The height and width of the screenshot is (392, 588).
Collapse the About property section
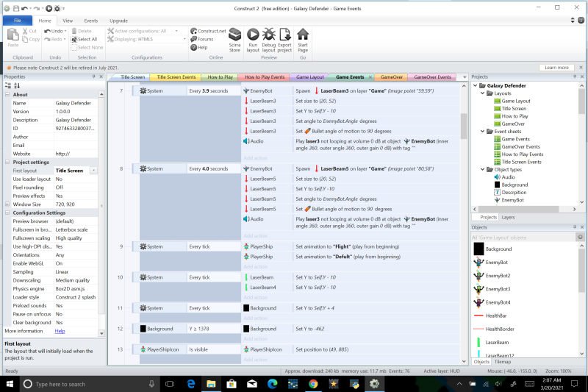pyautogui.click(x=7, y=95)
